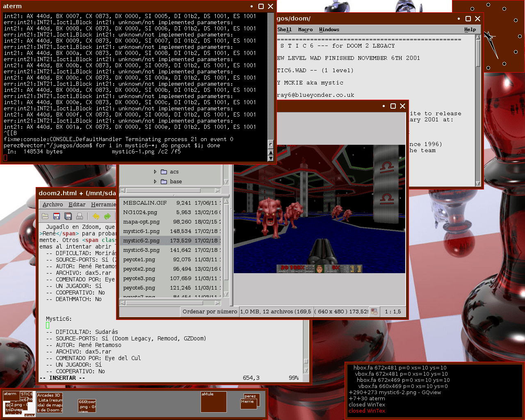Screen dimensions: 525x420
Task: Click the NEdit vertical scrollbar thumb
Action: click(478, 53)
